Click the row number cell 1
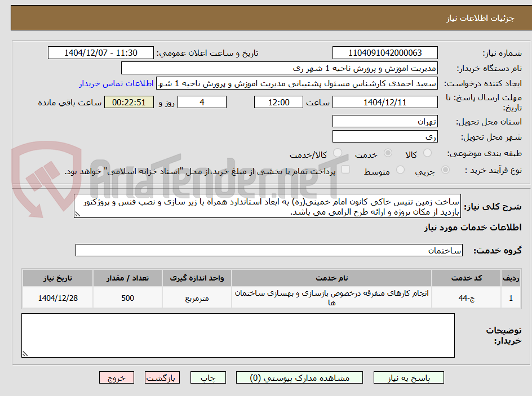The width and height of the screenshot is (532, 396). (511, 298)
